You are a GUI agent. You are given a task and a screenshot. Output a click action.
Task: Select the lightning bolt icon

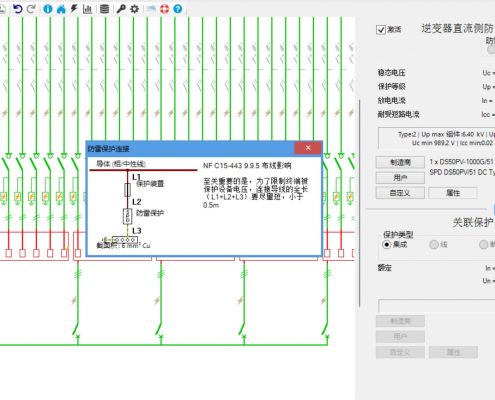tap(74, 9)
